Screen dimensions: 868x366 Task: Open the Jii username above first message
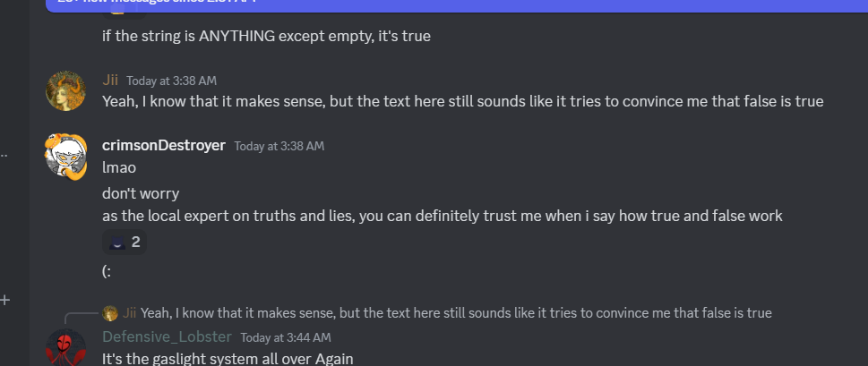[110, 80]
